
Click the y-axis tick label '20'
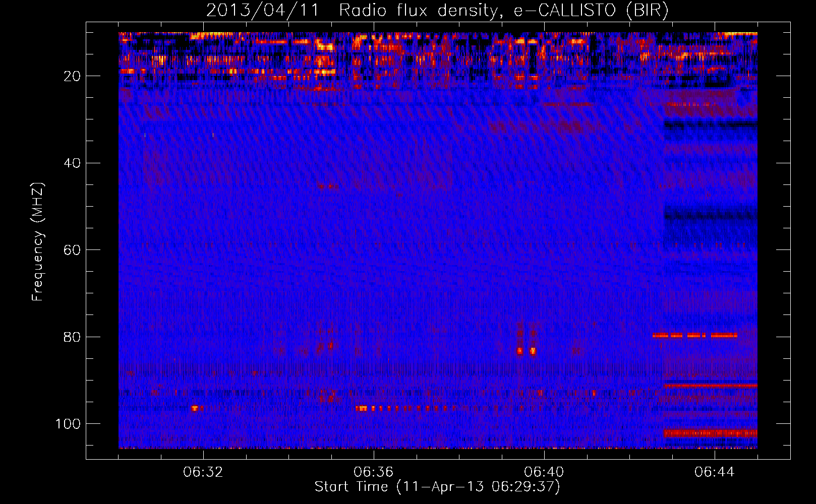click(x=73, y=76)
